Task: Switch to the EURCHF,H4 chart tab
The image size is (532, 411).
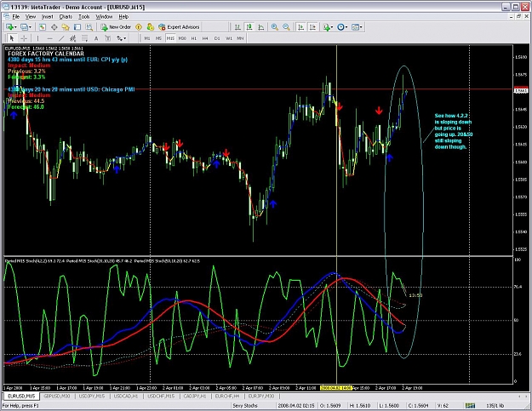Action: tap(227, 396)
